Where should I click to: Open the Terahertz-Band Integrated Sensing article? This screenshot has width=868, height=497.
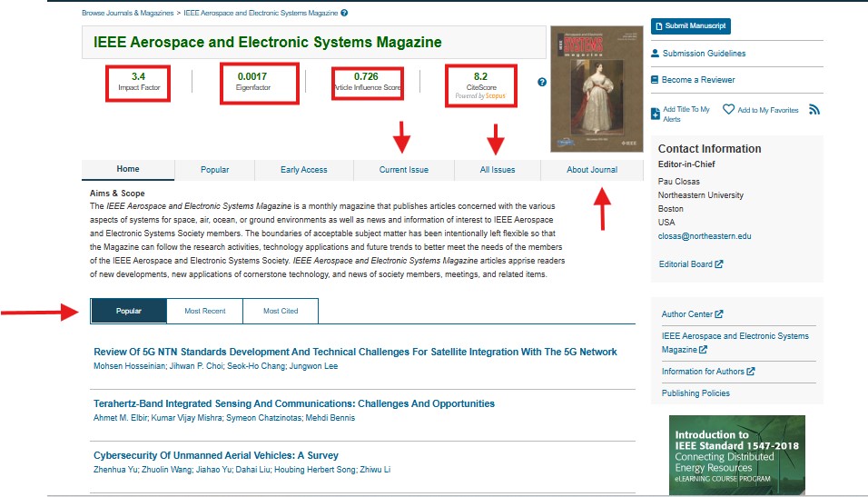(x=294, y=403)
